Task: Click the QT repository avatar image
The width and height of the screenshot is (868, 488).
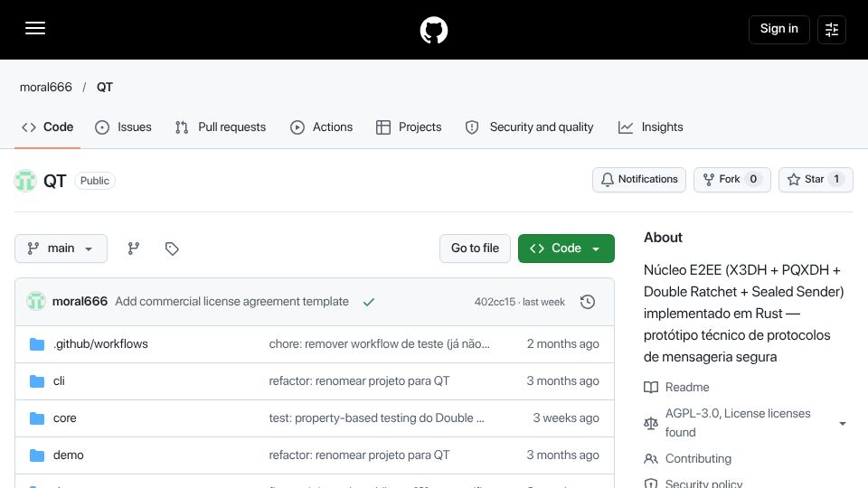Action: tap(25, 181)
